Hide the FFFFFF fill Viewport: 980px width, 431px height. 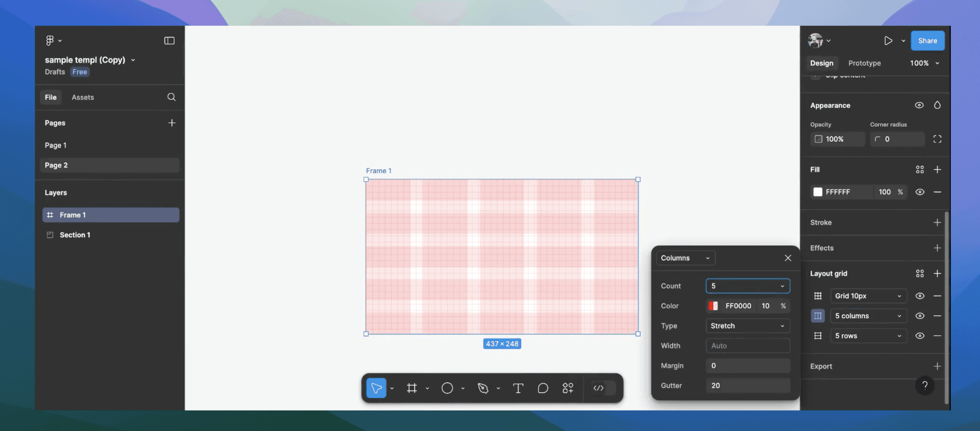click(x=920, y=192)
